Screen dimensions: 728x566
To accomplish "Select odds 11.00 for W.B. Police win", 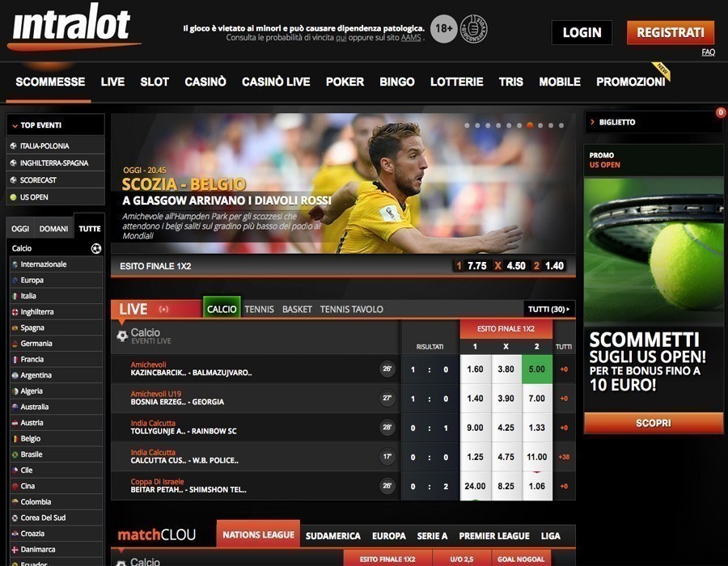I will tap(537, 457).
